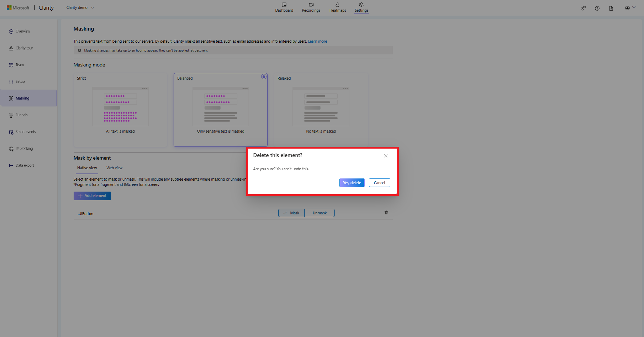644x337 pixels.
Task: Go to Setup settings
Action: pos(28,81)
